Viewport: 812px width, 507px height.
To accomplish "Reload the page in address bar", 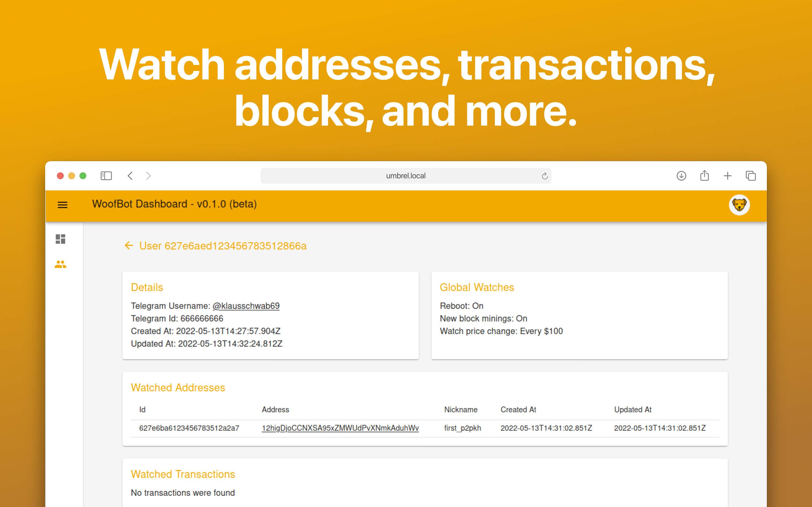I will click(545, 176).
